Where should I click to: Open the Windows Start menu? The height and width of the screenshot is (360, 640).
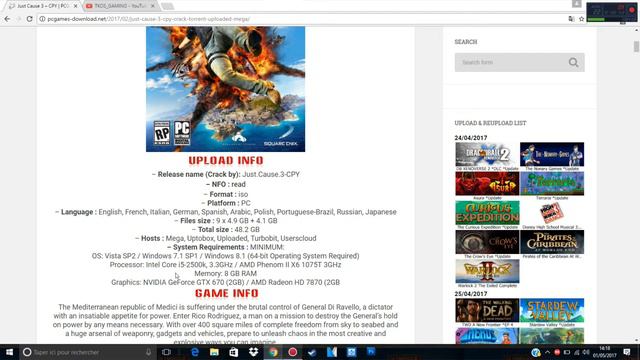(x=9, y=352)
